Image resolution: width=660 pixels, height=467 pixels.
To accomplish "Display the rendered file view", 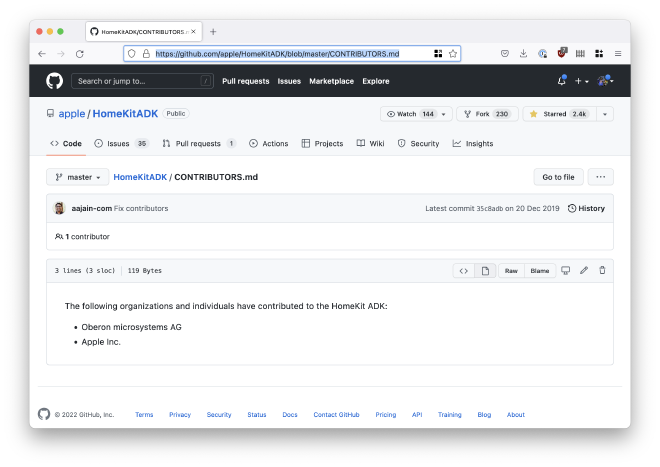I will (484, 270).
